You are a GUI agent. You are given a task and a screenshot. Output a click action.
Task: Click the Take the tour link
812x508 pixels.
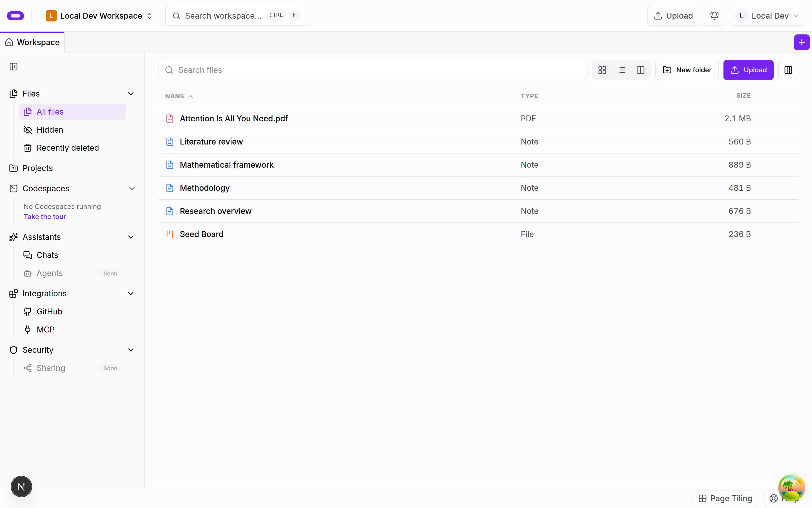[45, 217]
